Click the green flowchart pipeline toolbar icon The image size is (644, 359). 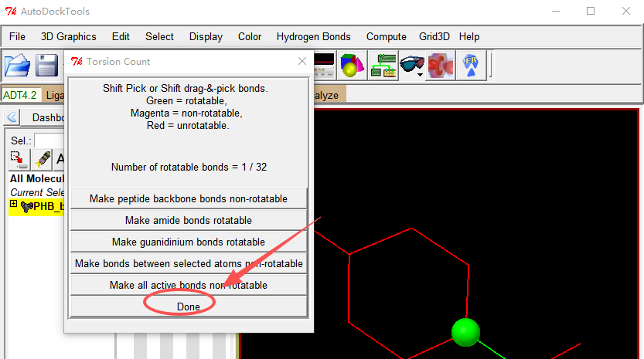point(383,65)
